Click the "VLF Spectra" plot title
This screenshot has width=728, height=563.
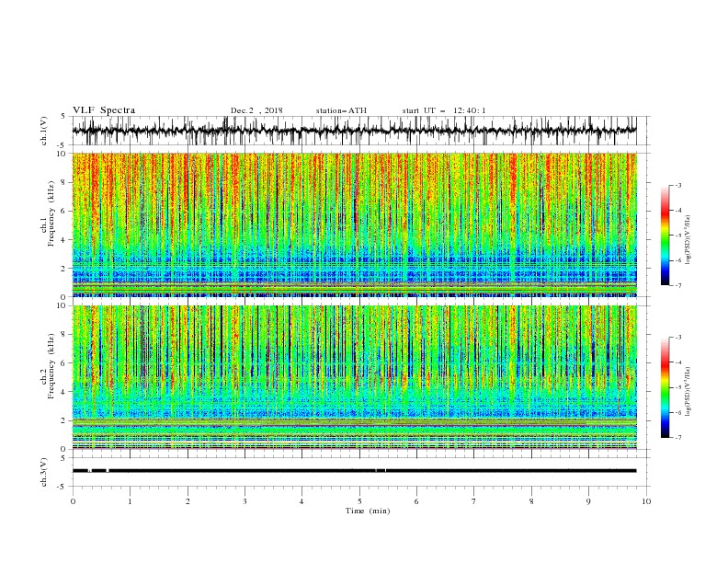coord(104,110)
